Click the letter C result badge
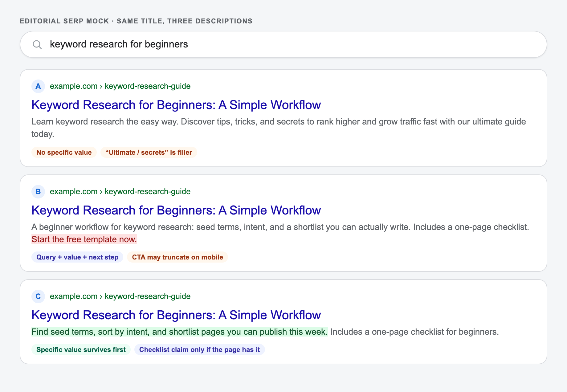The image size is (567, 392). click(38, 296)
